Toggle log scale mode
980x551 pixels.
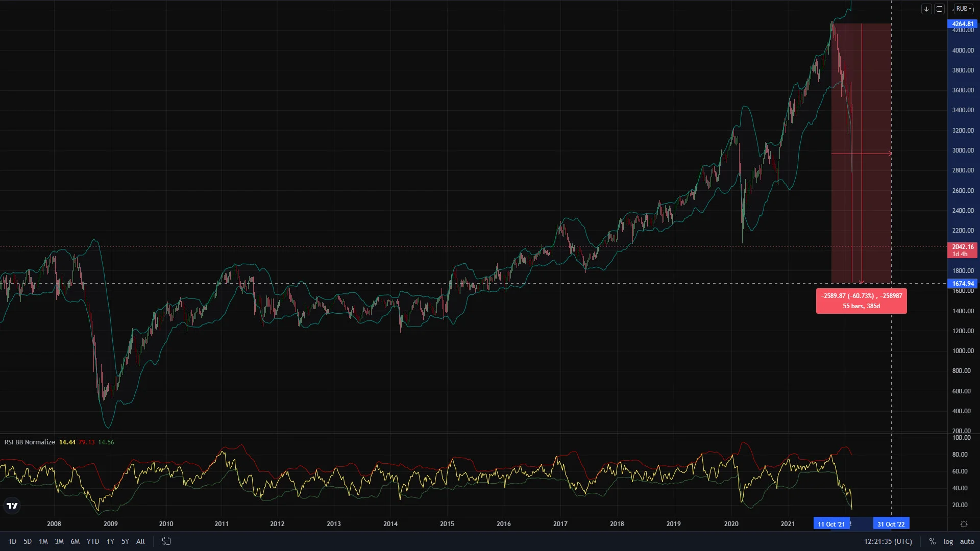(x=948, y=541)
